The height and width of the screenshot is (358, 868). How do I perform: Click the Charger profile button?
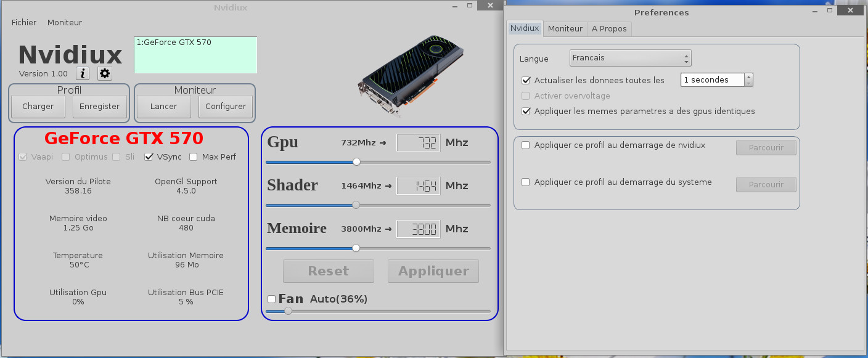click(x=38, y=107)
